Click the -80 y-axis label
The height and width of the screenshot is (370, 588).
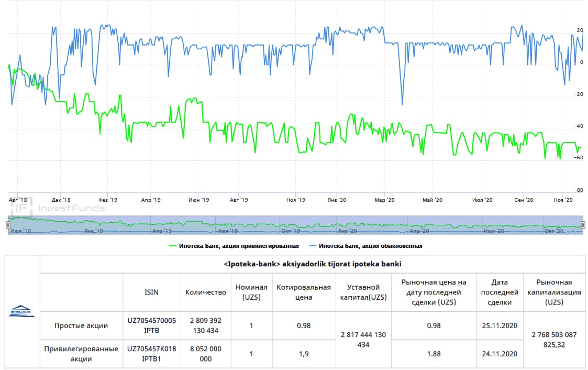[579, 190]
